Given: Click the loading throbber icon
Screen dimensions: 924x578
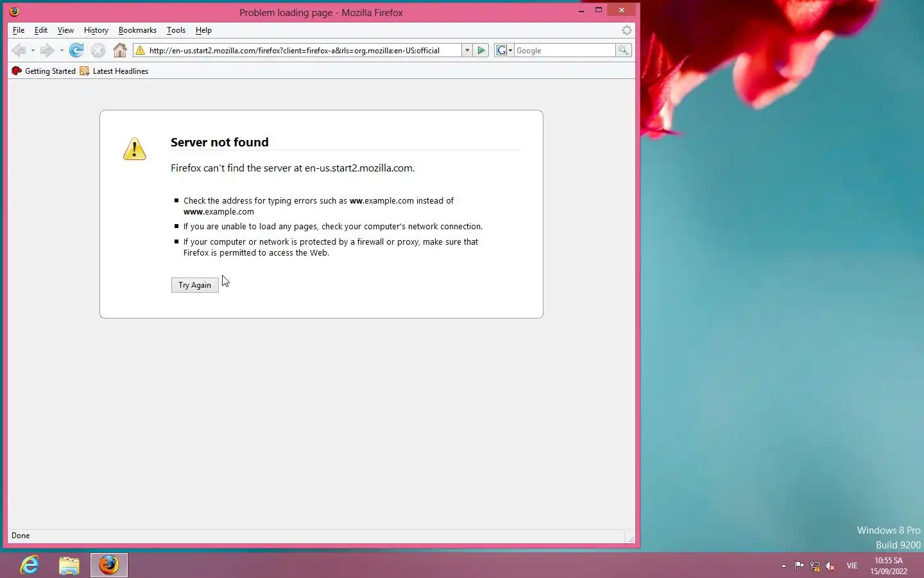Looking at the screenshot, I should [x=627, y=30].
